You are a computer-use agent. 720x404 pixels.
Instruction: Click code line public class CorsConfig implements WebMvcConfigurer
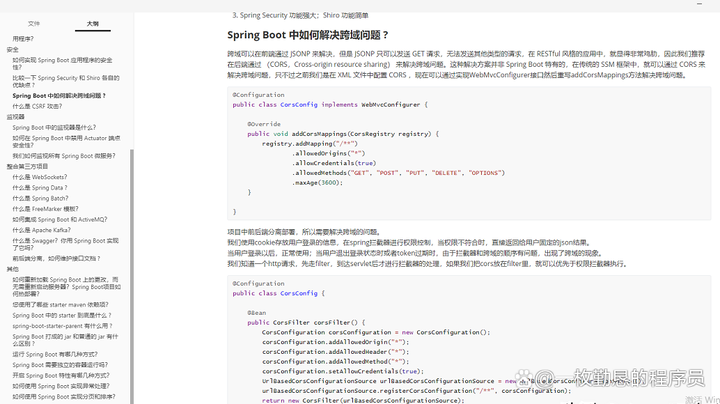click(330, 105)
